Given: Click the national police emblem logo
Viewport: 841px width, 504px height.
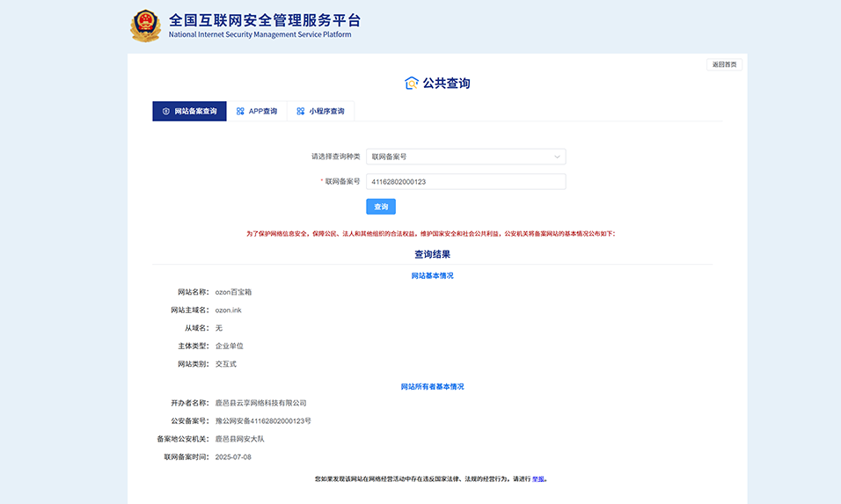Looking at the screenshot, I should coord(145,26).
